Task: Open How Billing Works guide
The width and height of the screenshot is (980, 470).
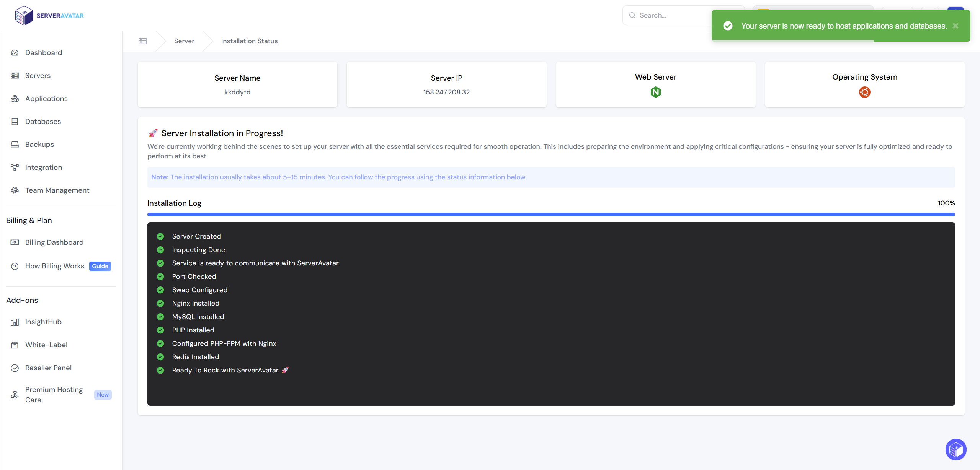Action: click(54, 266)
